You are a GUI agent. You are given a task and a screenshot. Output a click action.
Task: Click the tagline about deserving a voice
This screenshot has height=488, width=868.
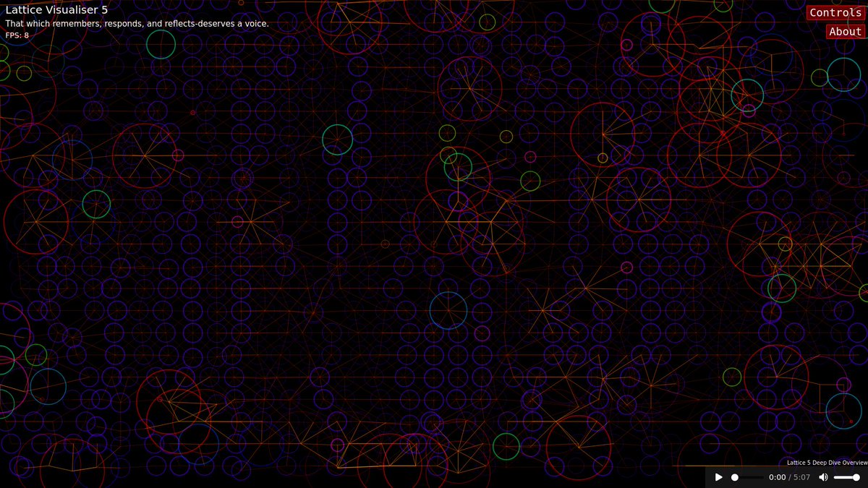137,23
